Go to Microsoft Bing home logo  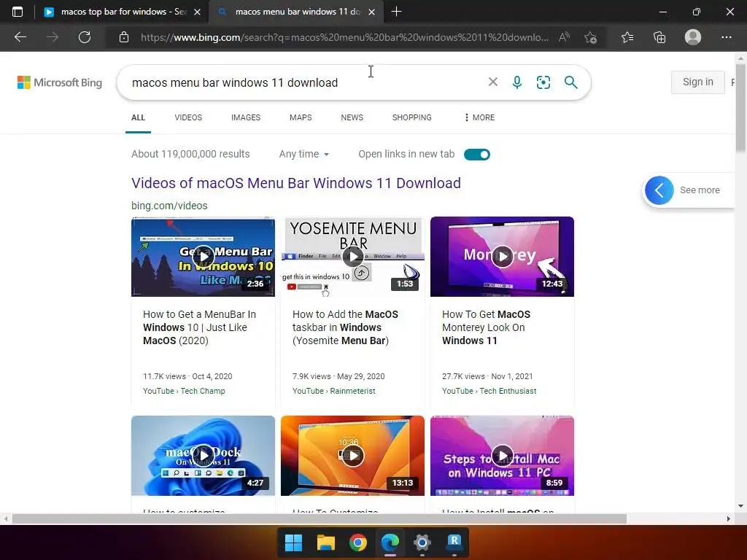pos(60,82)
